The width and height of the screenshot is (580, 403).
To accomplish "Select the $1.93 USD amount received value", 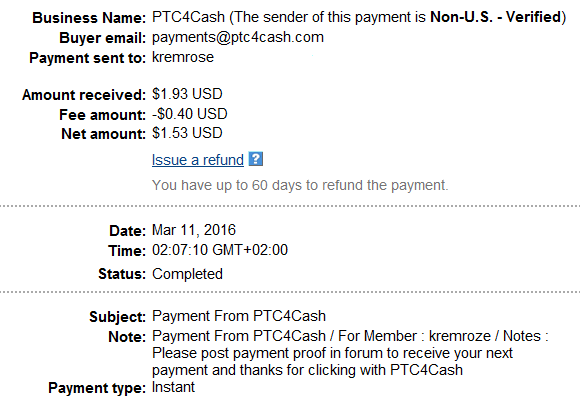I will 187,94.
